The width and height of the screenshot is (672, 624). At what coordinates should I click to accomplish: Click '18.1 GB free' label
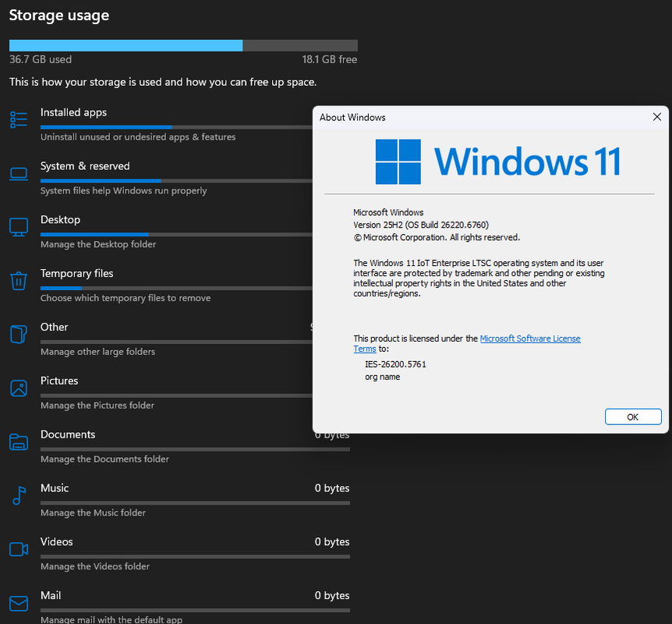click(x=330, y=59)
